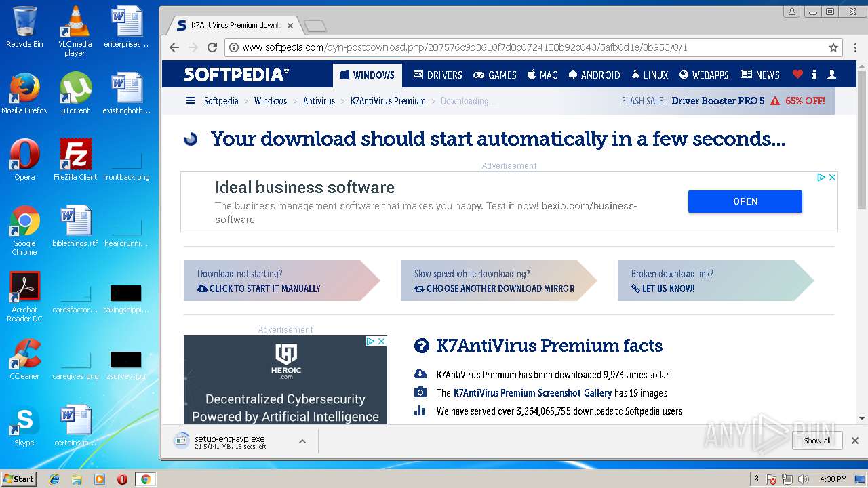The height and width of the screenshot is (488, 868).
Task: Click the volume tray icon
Action: 804,479
